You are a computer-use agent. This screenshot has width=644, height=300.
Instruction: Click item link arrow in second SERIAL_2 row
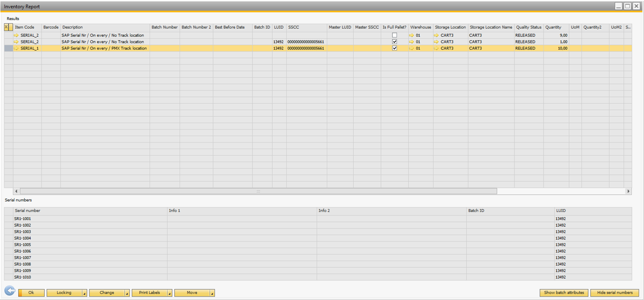[x=17, y=42]
